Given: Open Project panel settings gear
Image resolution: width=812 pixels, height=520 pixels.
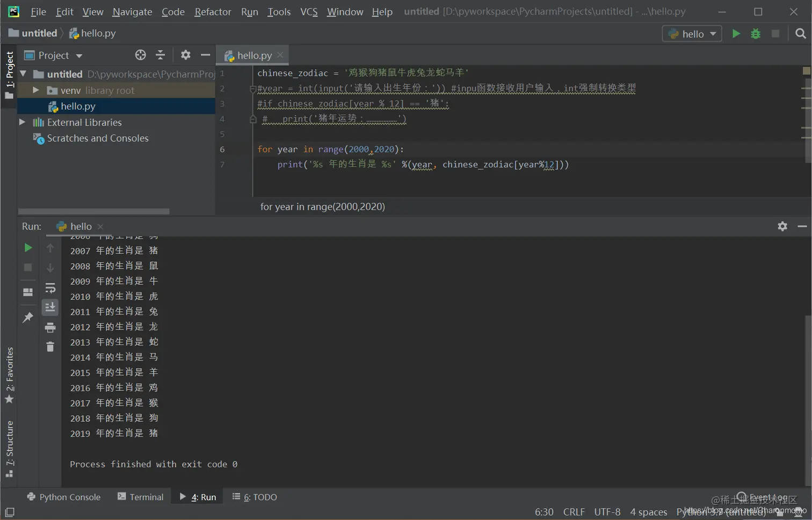Looking at the screenshot, I should (185, 55).
